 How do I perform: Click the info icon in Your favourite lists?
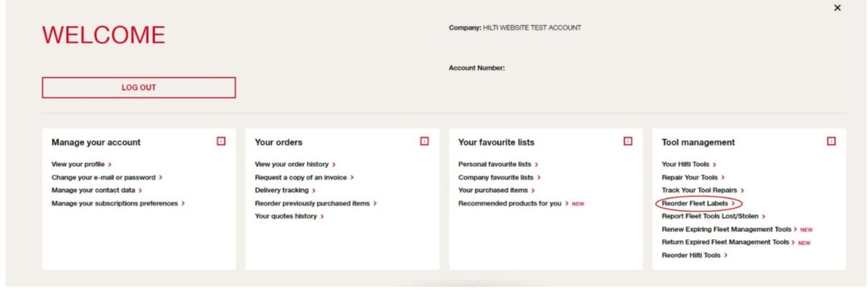click(627, 141)
